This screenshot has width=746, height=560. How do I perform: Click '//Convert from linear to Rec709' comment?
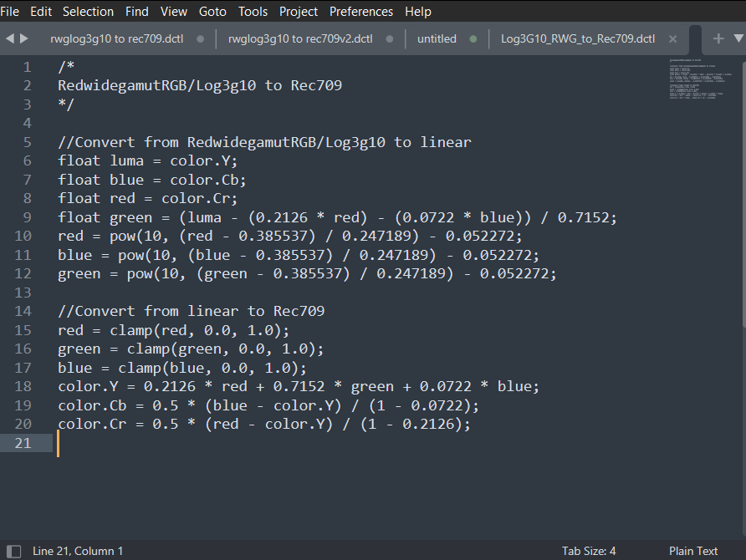191,311
